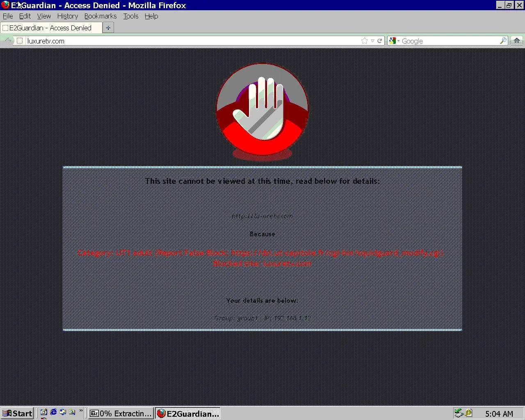Select the E2Guardian - Access Denied tab
This screenshot has width=525, height=420.
pos(51,28)
